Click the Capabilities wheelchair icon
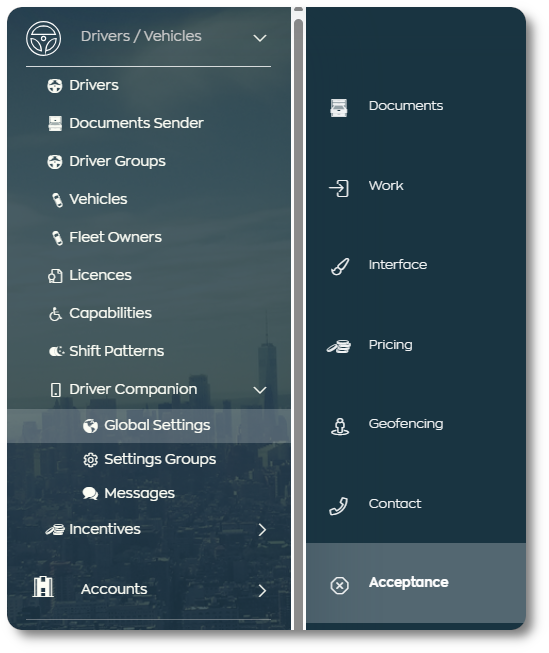Image resolution: width=549 pixels, height=653 pixels. [x=55, y=314]
